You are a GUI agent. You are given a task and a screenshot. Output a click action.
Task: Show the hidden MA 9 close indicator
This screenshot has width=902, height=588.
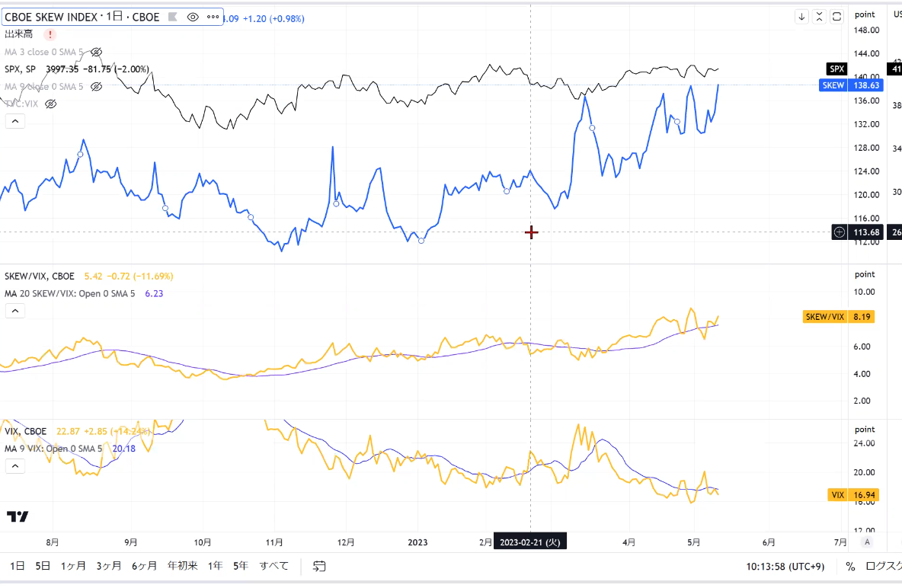tap(97, 86)
